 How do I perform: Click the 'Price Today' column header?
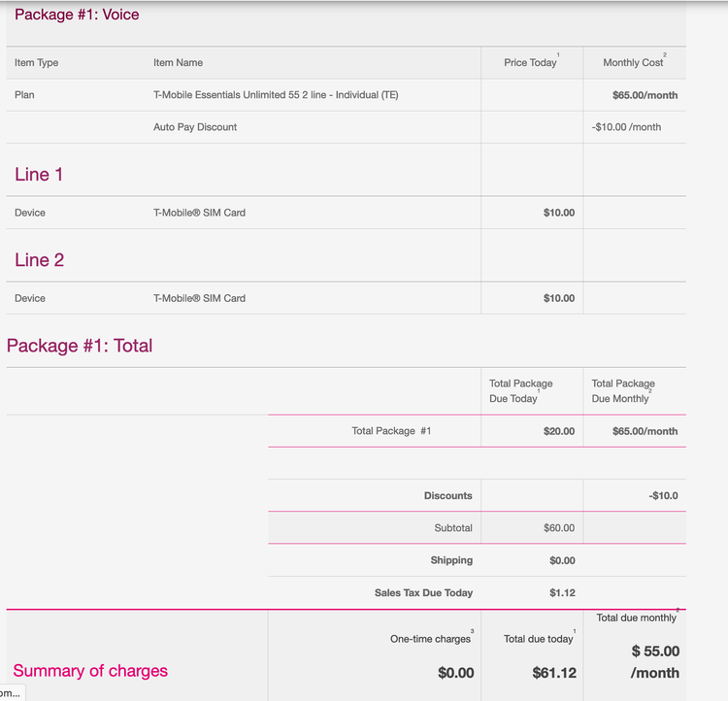tap(530, 63)
